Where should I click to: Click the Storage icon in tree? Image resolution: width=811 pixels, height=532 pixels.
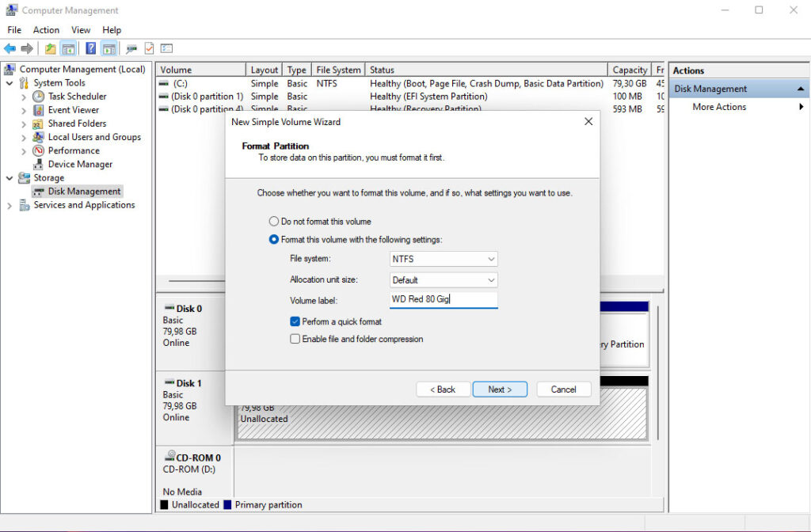(24, 178)
